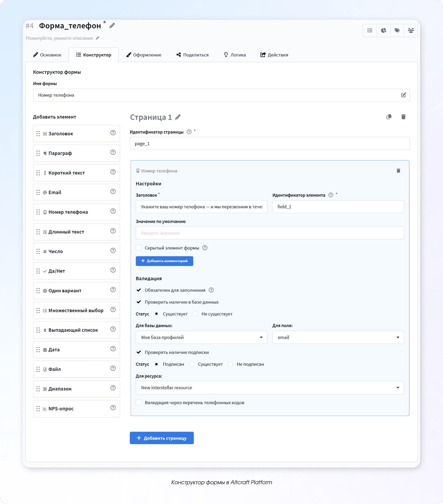Click the pencil icon next to Форма_телефон title
The width and height of the screenshot is (443, 504).
point(112,26)
